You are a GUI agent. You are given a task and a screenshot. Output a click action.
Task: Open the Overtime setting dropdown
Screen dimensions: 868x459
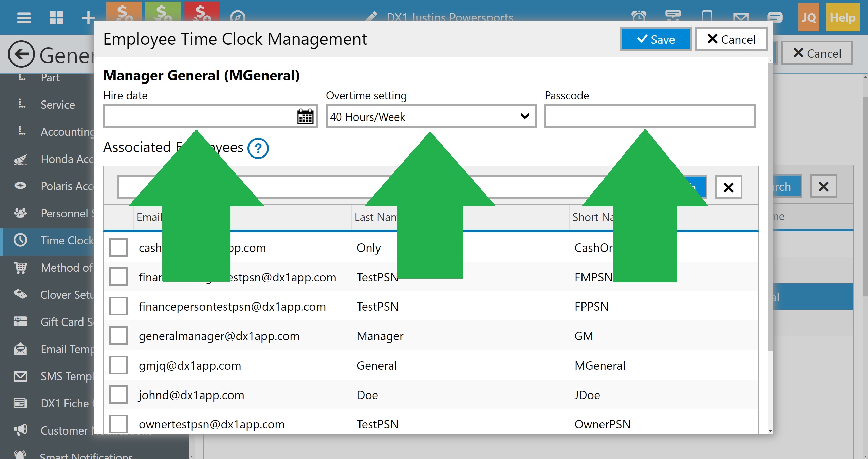click(431, 116)
